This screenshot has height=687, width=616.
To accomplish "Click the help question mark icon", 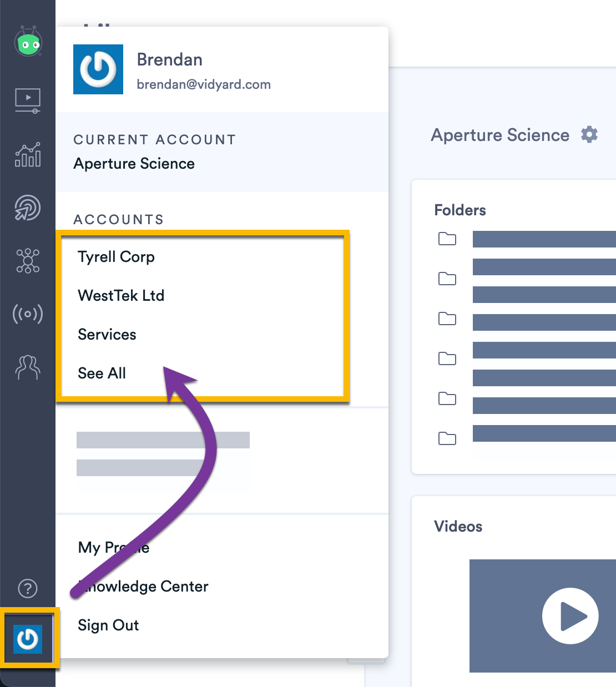I will (28, 588).
